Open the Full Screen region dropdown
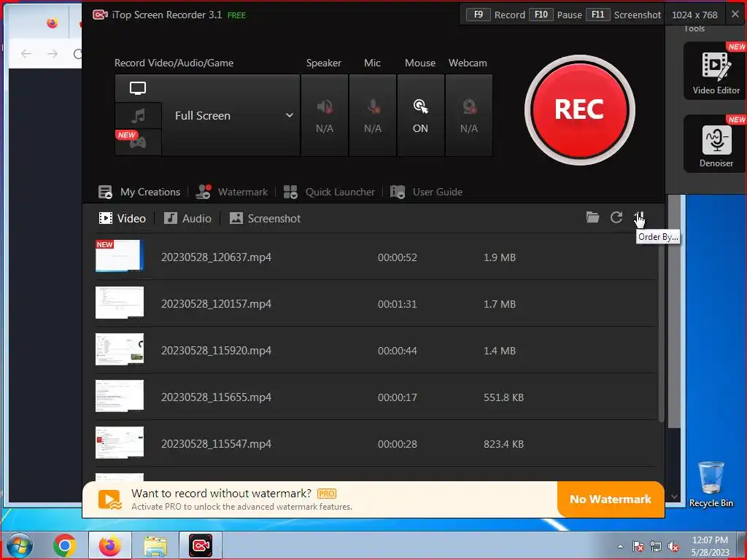747x560 pixels. tap(231, 115)
